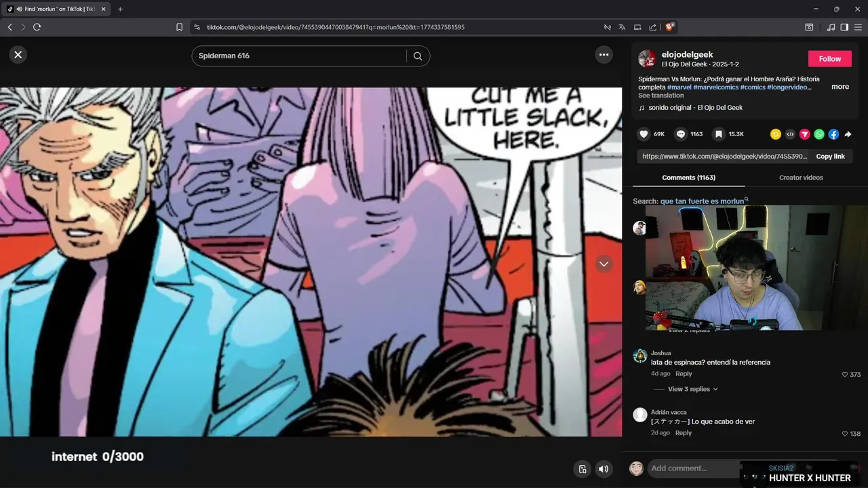Bookmark this page in address bar
868x488 pixels.
[179, 27]
